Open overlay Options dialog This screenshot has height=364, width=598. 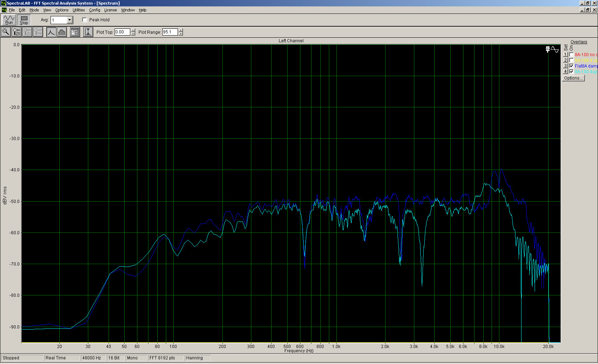pyautogui.click(x=573, y=78)
